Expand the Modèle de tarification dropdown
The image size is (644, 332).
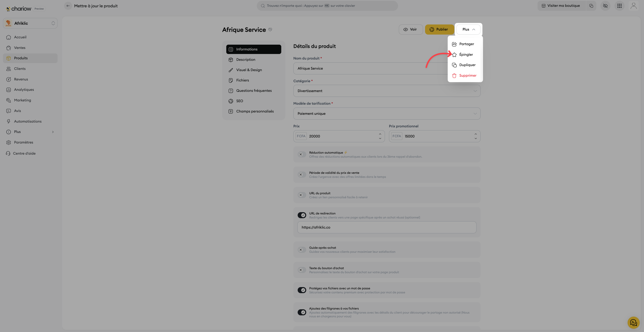[x=386, y=114]
